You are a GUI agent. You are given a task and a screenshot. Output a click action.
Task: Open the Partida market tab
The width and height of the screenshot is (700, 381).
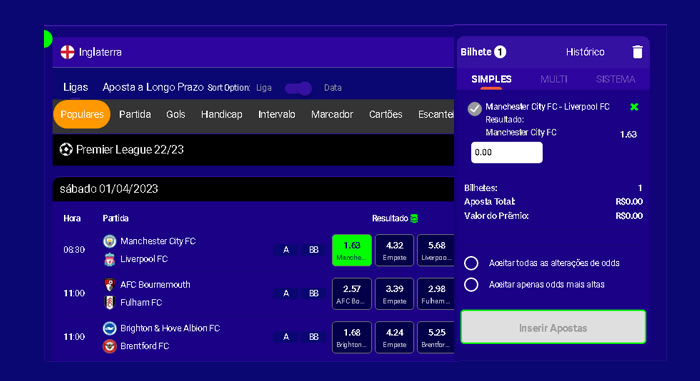pyautogui.click(x=135, y=114)
